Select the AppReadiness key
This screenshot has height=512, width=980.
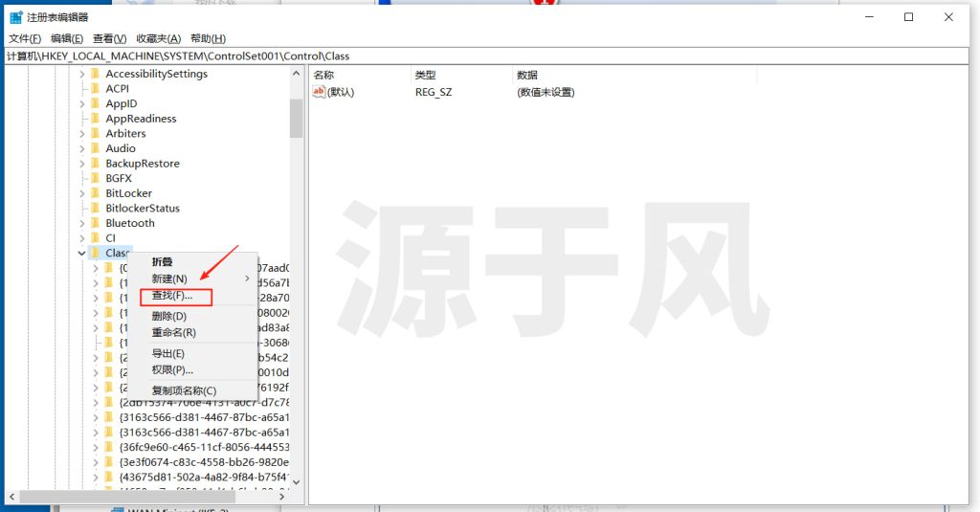pyautogui.click(x=141, y=119)
